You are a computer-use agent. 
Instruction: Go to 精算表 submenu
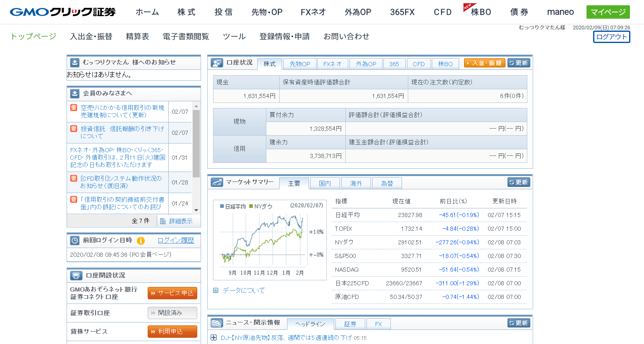point(137,36)
